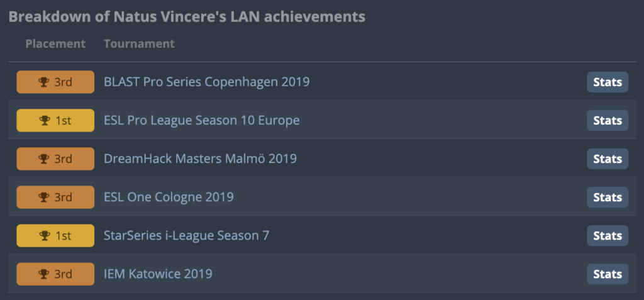Click trophy icon beside IEM Katowice 2019
Viewport: 644px width, 300px height.
(44, 274)
